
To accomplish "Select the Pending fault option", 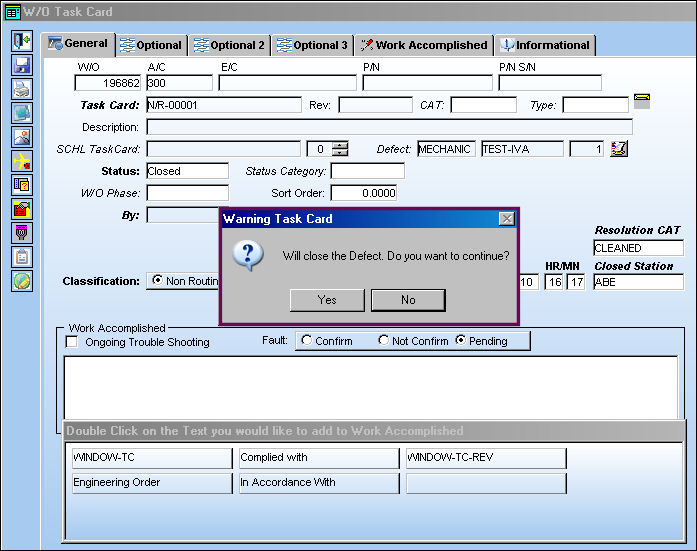I will coord(461,340).
